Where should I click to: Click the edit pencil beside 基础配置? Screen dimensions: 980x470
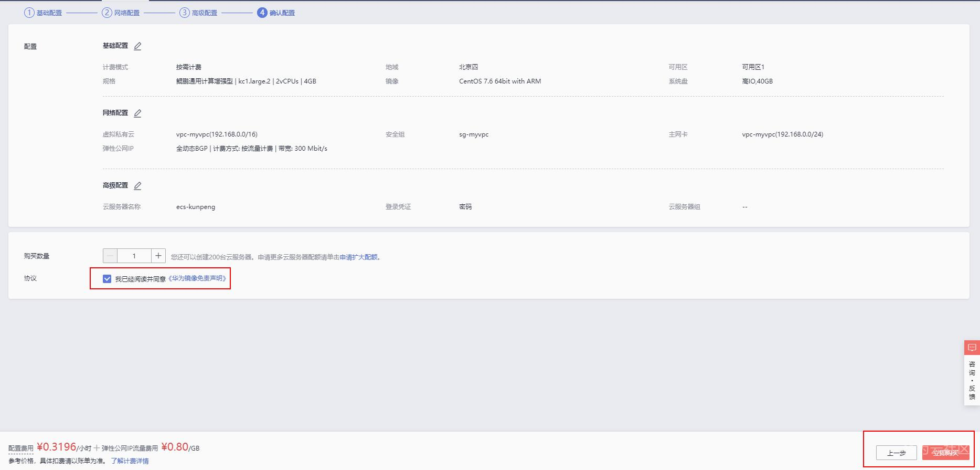click(137, 46)
